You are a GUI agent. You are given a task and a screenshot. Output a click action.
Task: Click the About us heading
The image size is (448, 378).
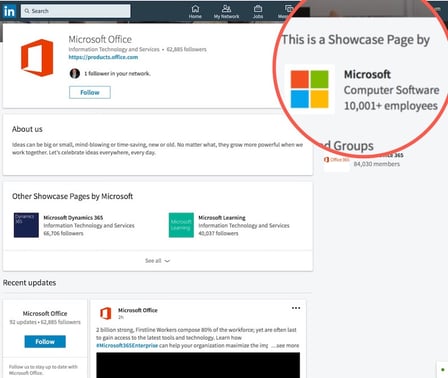27,129
